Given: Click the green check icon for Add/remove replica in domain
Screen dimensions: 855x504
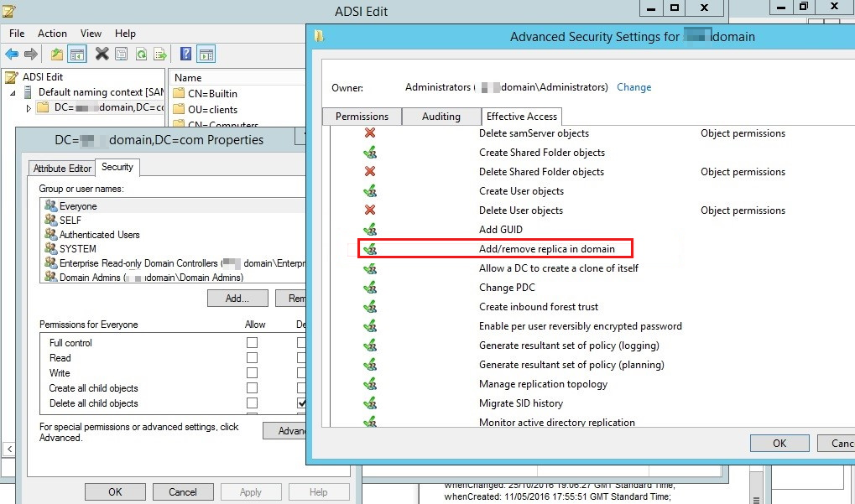Looking at the screenshot, I should tap(370, 249).
